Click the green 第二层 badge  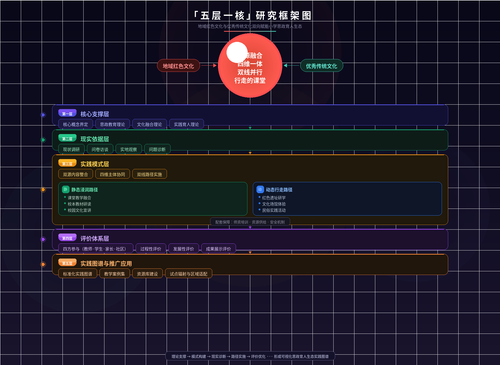tap(67, 138)
